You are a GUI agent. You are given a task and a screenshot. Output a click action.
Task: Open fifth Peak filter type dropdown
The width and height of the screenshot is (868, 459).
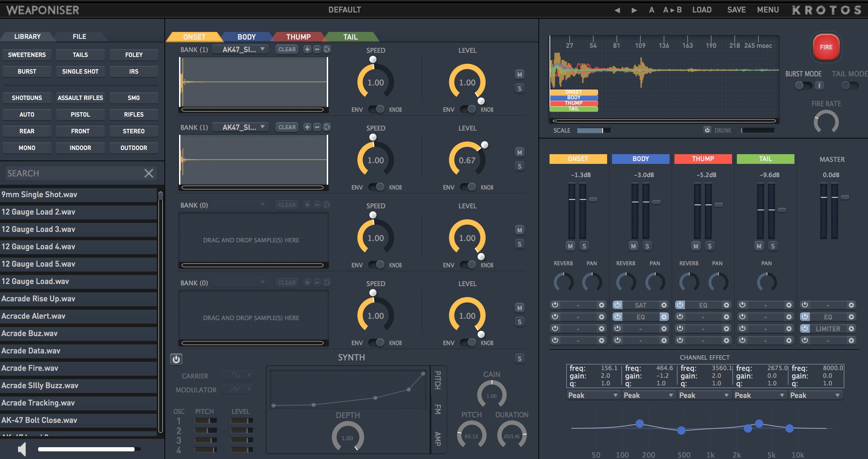815,395
